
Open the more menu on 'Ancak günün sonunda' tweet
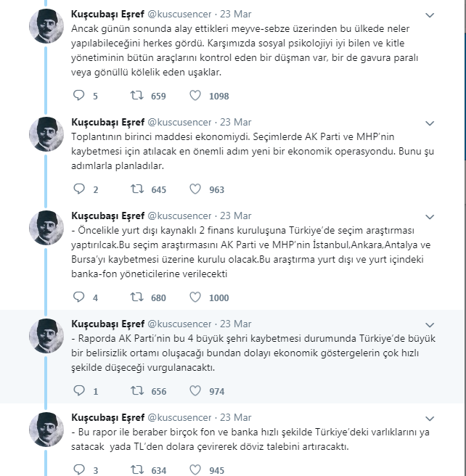coord(430,15)
